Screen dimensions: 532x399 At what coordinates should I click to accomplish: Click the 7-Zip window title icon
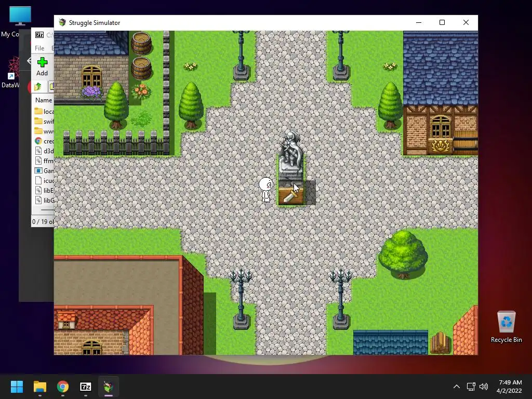(39, 35)
